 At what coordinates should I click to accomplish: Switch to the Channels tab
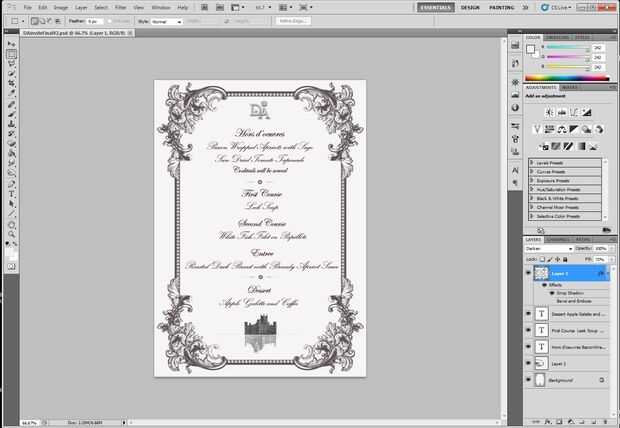pos(558,239)
